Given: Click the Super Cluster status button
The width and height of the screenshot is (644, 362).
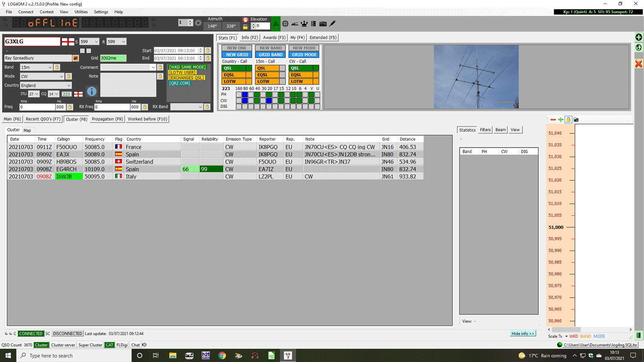Looking at the screenshot, I should tap(90, 345).
